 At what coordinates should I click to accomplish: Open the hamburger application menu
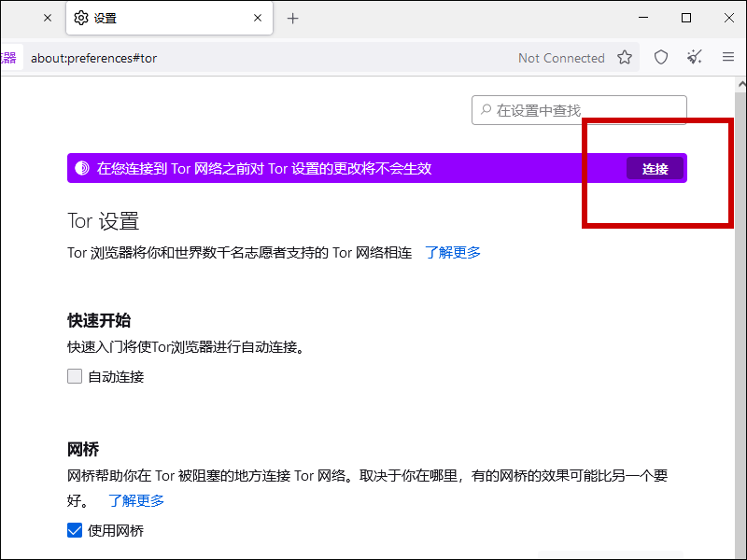coord(728,58)
